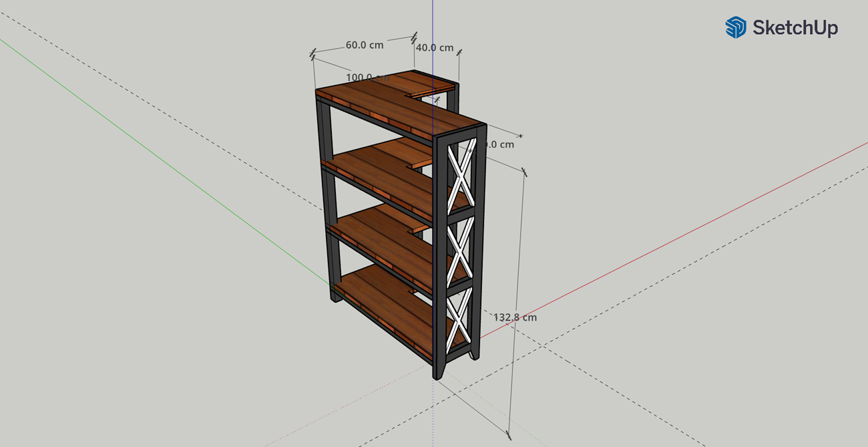The image size is (868, 447).
Task: Click the SketchUp logo icon
Action: [x=735, y=27]
